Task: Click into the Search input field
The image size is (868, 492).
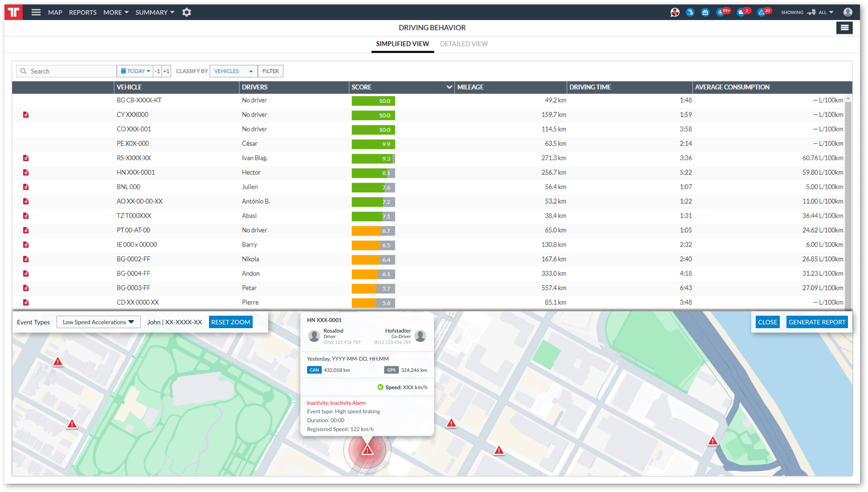Action: pos(71,71)
